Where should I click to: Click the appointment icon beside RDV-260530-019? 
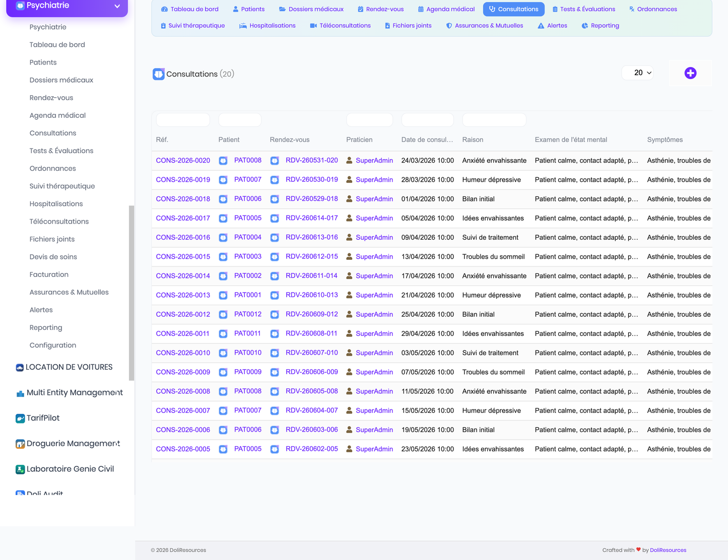[x=275, y=180]
